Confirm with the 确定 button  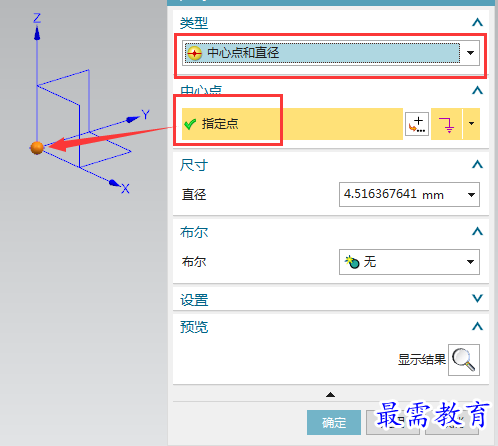(x=334, y=422)
